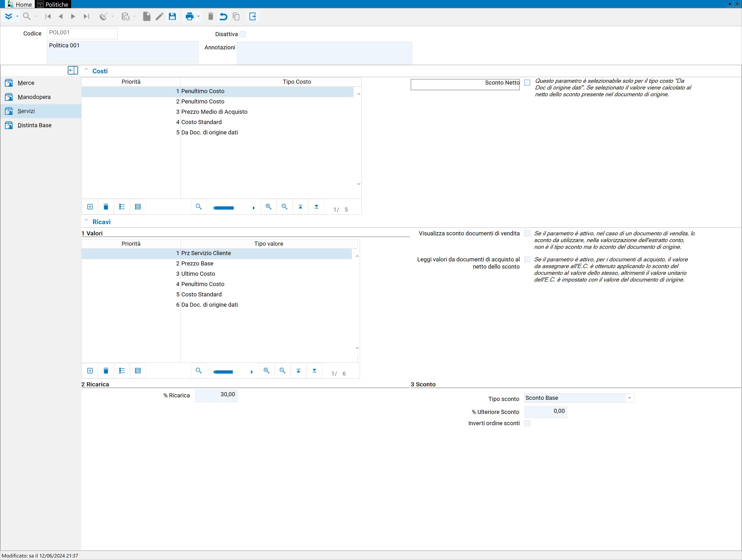The image size is (742, 560).
Task: Check Leggi valori da documenti di acquisto
Action: click(527, 260)
